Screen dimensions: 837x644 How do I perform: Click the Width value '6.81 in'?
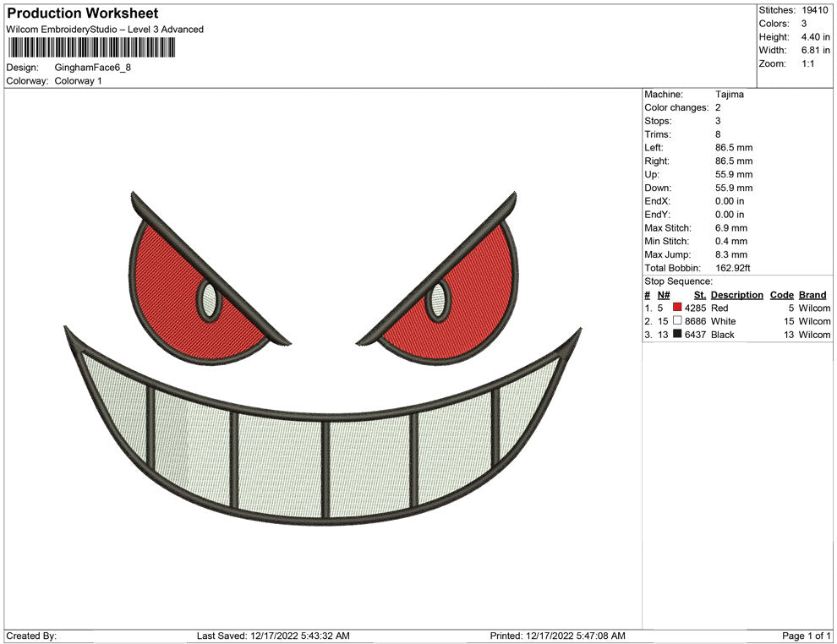(815, 50)
